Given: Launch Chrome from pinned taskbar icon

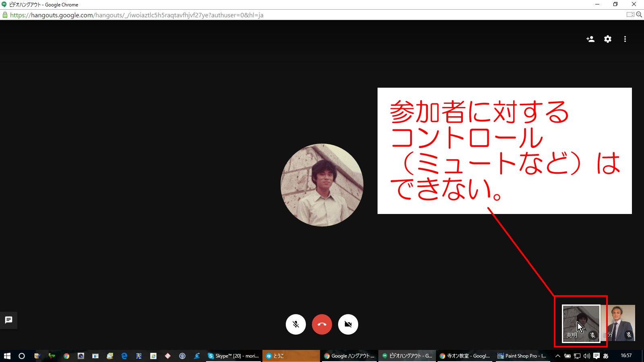Looking at the screenshot, I should click(x=66, y=356).
